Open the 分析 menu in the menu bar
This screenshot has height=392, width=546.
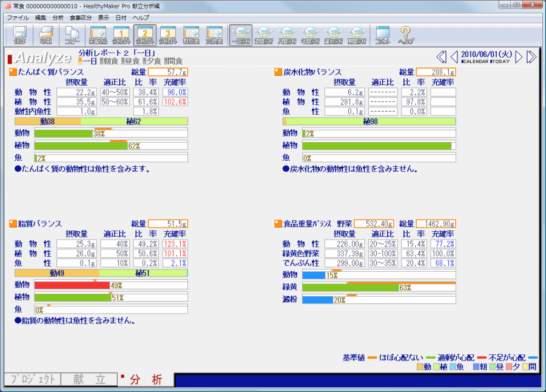[x=58, y=18]
